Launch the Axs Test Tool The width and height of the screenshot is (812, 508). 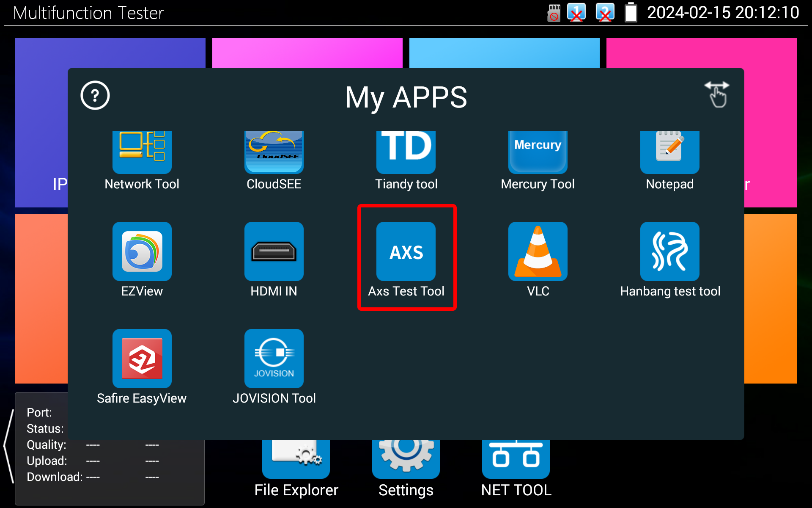[406, 252]
